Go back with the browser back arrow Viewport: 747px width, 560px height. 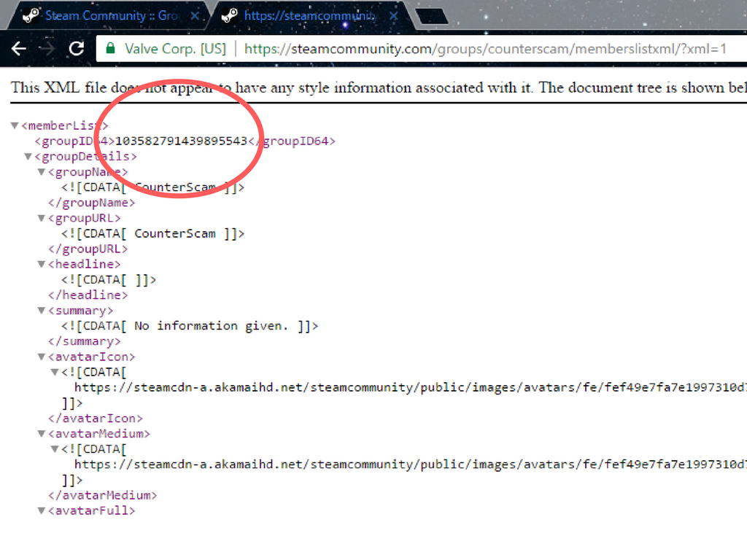coord(18,49)
